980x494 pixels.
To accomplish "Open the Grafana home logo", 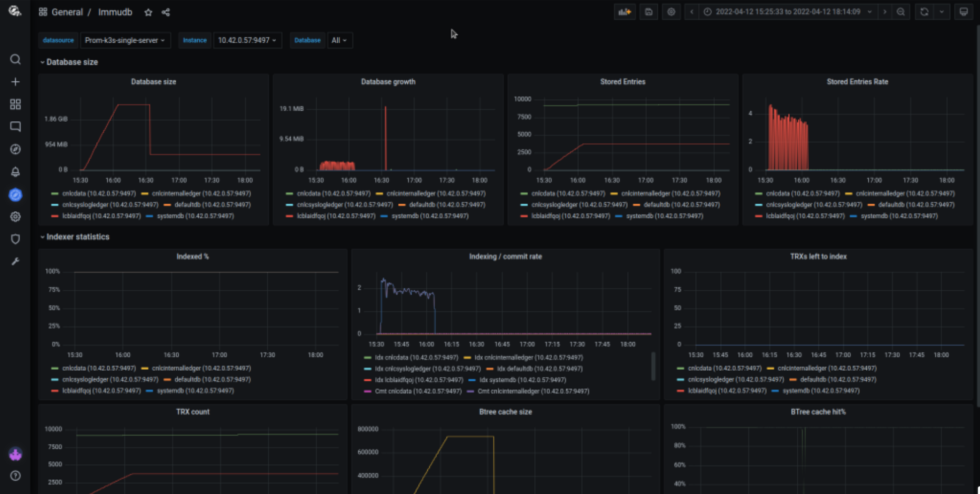I will coord(15,11).
